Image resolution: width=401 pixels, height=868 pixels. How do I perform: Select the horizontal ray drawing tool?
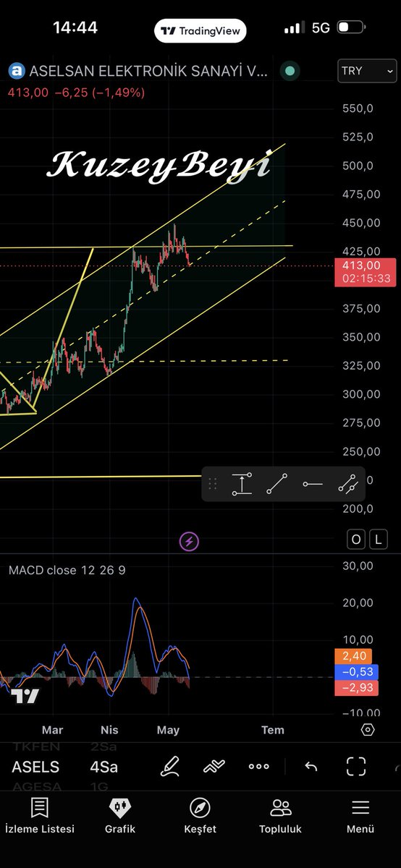(313, 484)
